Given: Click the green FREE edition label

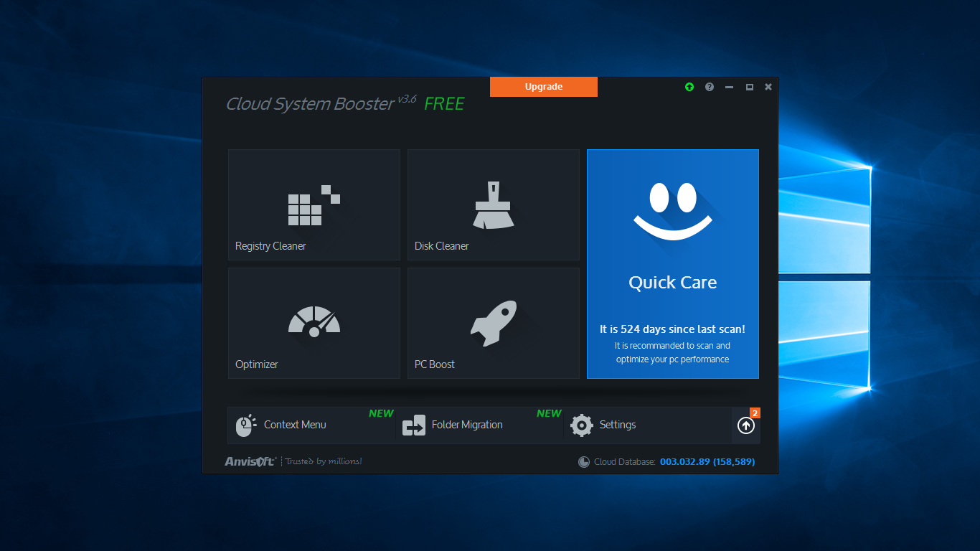Looking at the screenshot, I should click(x=444, y=104).
